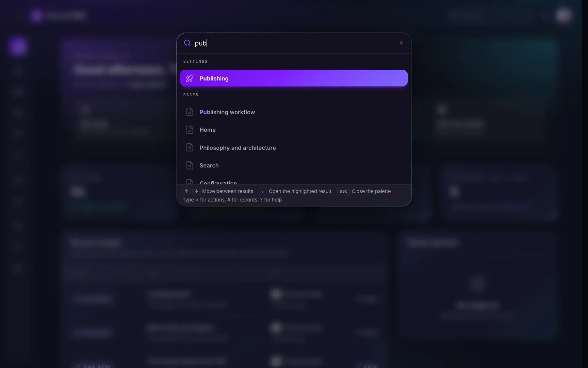Click the rocket icon beside Publishing

click(x=189, y=78)
